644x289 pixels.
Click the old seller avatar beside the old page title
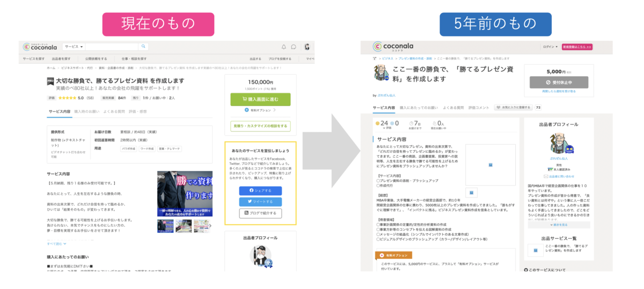[x=380, y=72]
